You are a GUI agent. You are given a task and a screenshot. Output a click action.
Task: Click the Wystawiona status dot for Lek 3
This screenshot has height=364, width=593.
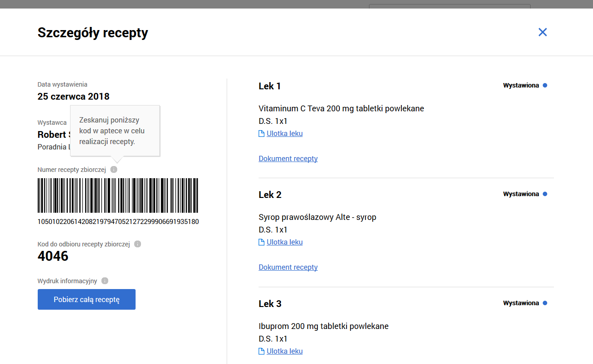coord(545,303)
